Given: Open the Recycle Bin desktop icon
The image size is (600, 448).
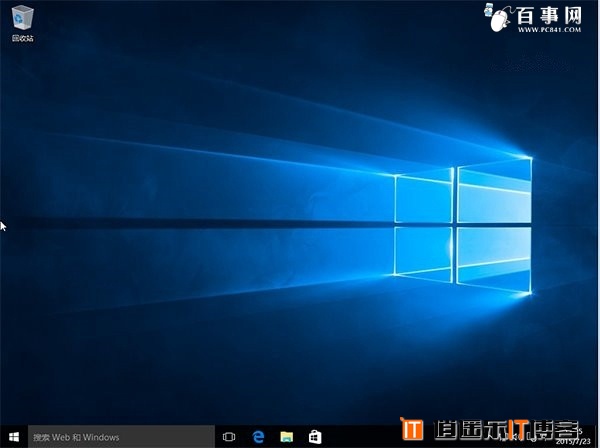Looking at the screenshot, I should tap(23, 23).
